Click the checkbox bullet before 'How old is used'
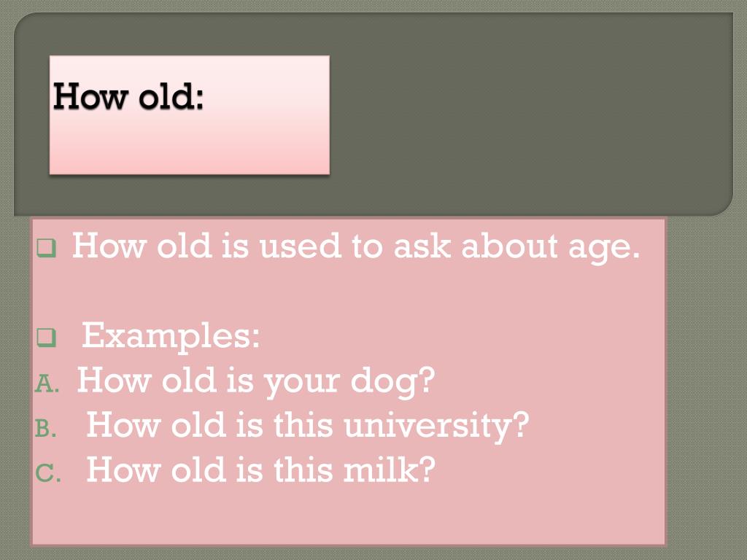This screenshot has height=560, width=747. [47, 248]
